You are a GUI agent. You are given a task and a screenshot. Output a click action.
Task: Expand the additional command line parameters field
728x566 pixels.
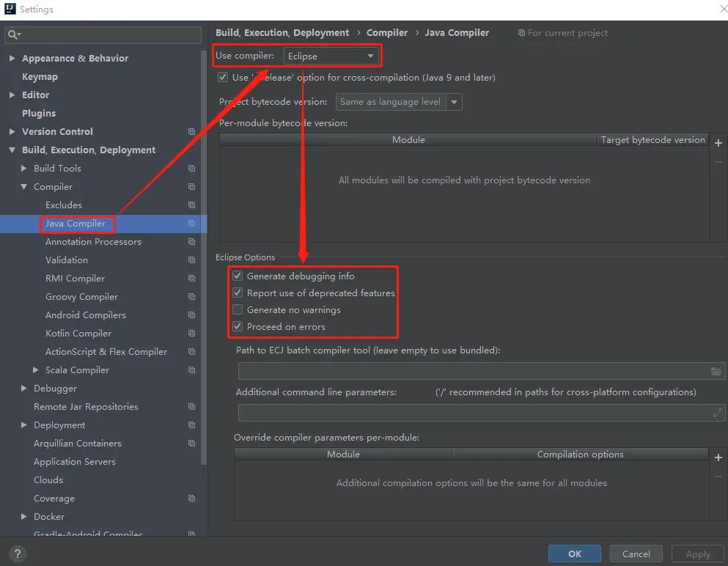[717, 413]
